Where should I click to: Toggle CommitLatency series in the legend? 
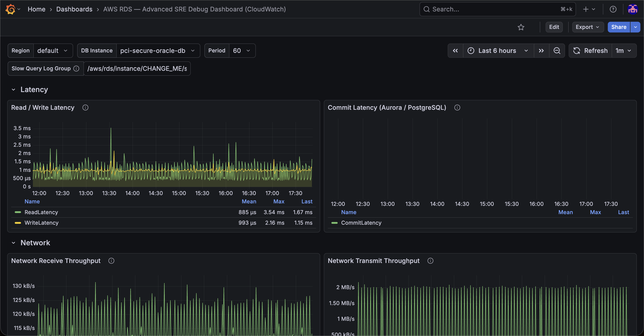361,223
